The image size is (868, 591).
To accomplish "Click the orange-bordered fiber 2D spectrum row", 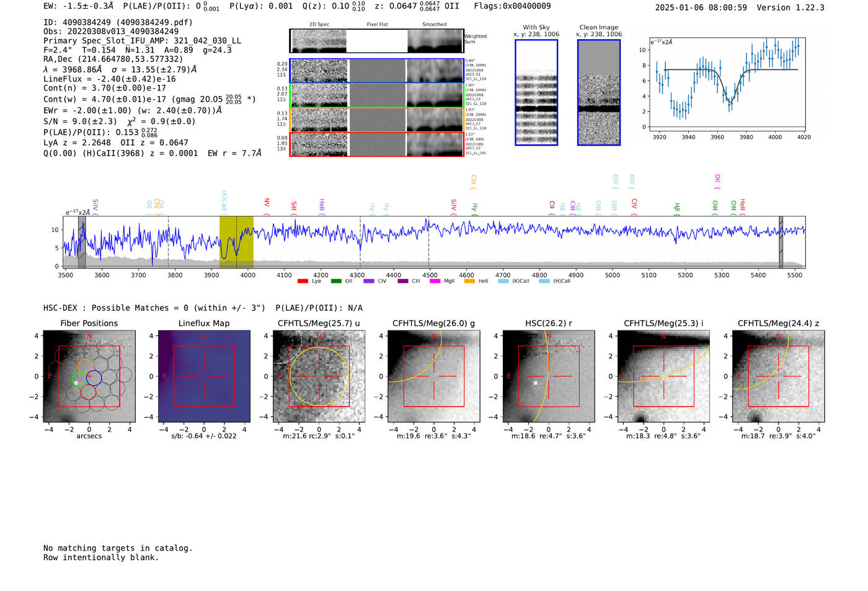I will (377, 120).
